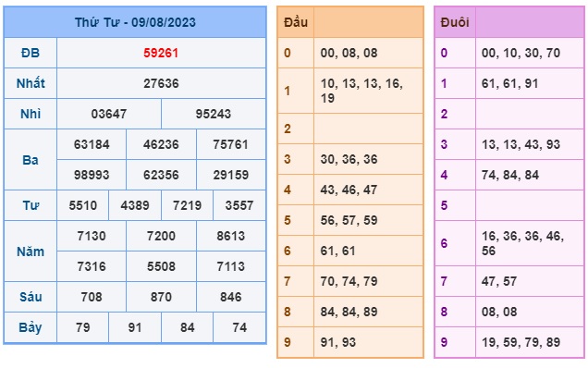The image size is (588, 368).
Task: Select sixth prize number 870
Action: tap(161, 297)
